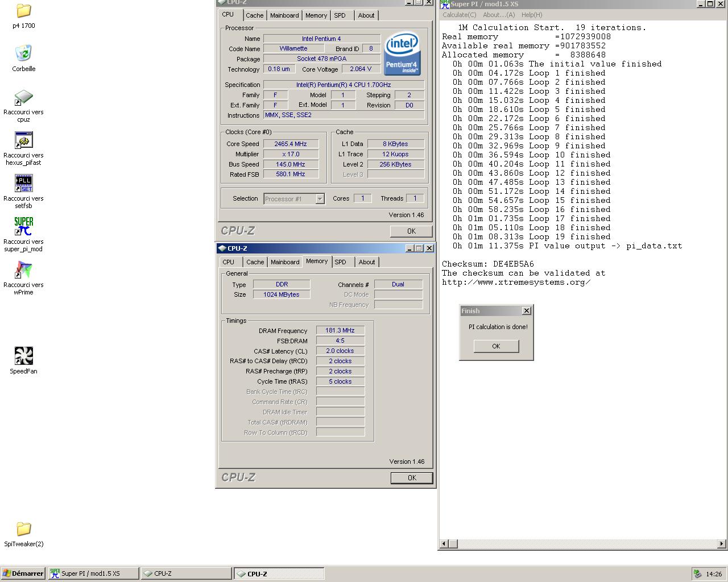Click the CPU-Z memory window title icon

(222, 248)
